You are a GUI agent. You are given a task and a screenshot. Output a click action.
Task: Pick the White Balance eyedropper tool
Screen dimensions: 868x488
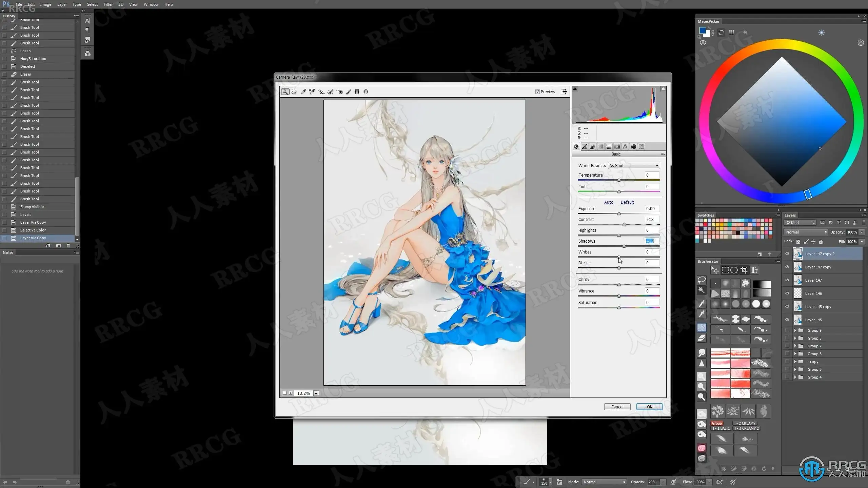(x=303, y=91)
